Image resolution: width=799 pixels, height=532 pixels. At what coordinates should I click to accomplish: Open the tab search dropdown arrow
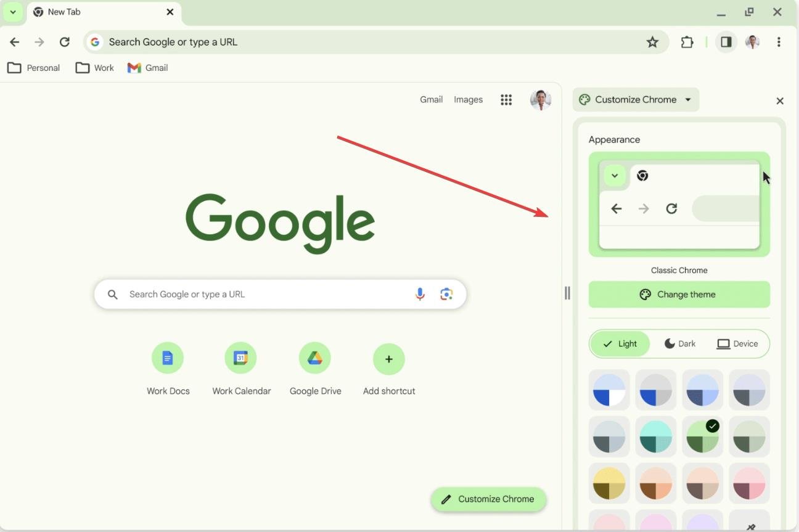click(13, 12)
